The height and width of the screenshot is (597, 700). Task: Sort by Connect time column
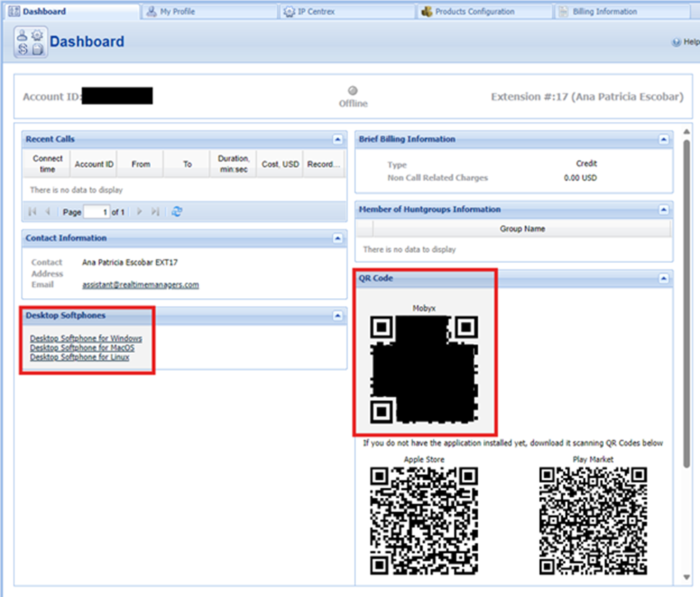47,164
